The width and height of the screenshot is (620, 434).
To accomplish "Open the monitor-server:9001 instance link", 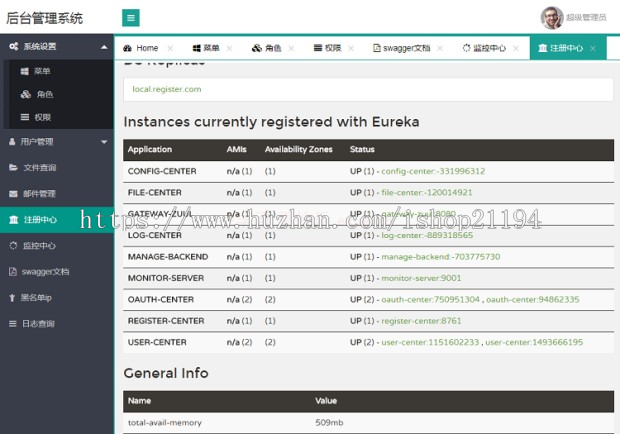I will click(421, 278).
